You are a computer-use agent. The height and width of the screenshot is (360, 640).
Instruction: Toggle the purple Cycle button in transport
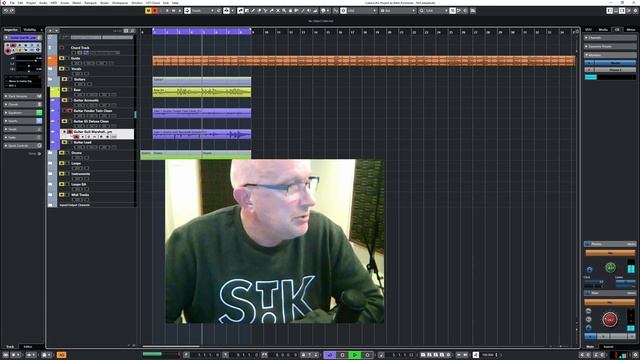tap(330, 355)
